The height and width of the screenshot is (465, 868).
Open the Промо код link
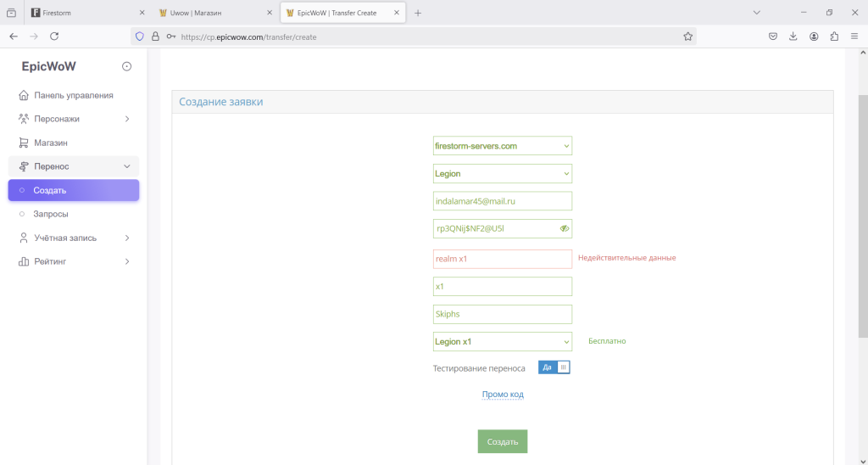[503, 395]
